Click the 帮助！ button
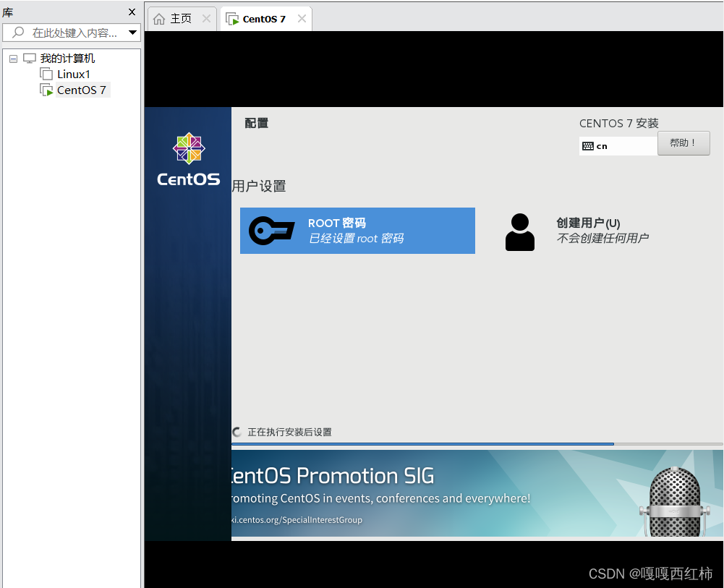The width and height of the screenshot is (724, 588). tap(683, 143)
